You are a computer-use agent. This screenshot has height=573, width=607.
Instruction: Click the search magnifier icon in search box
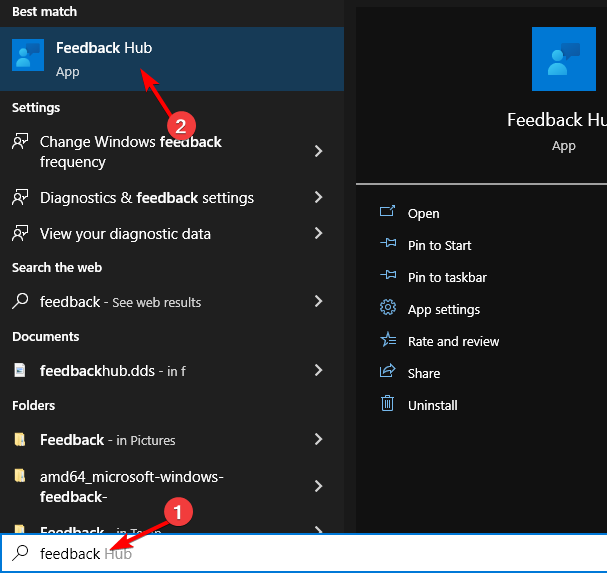coord(20,552)
